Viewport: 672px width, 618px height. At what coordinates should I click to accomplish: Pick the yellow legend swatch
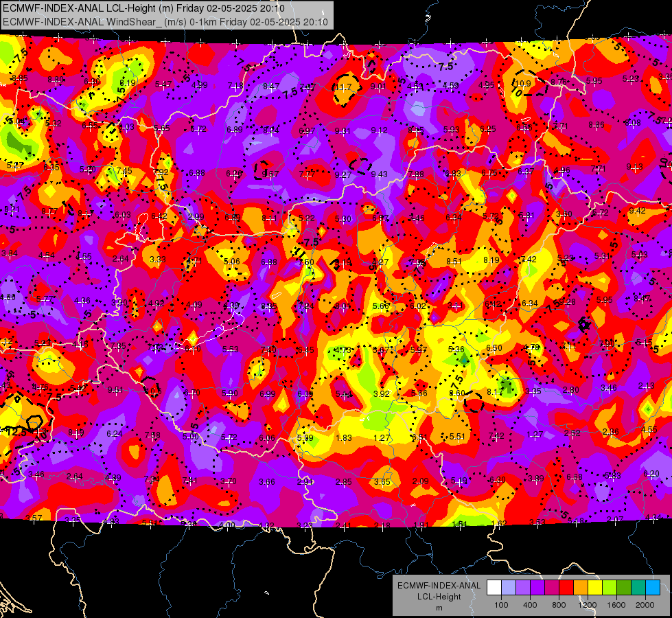[595, 588]
